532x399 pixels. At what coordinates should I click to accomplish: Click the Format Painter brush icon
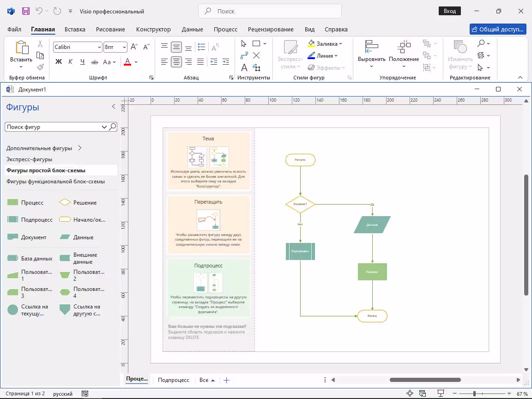click(40, 67)
